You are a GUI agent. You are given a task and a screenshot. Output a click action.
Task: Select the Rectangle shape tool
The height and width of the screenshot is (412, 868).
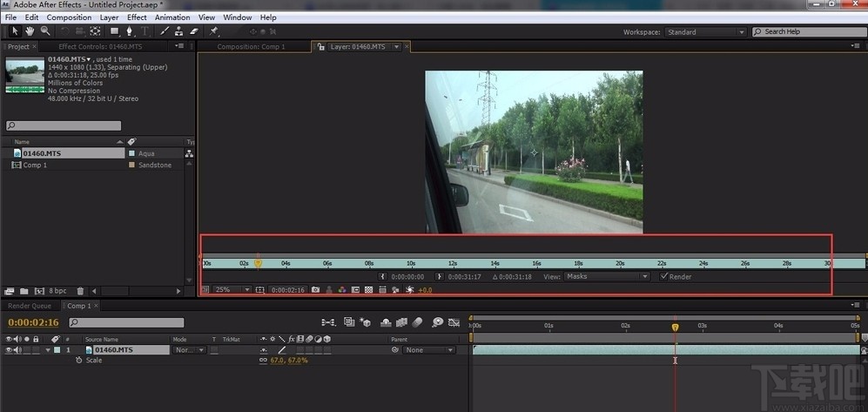115,31
